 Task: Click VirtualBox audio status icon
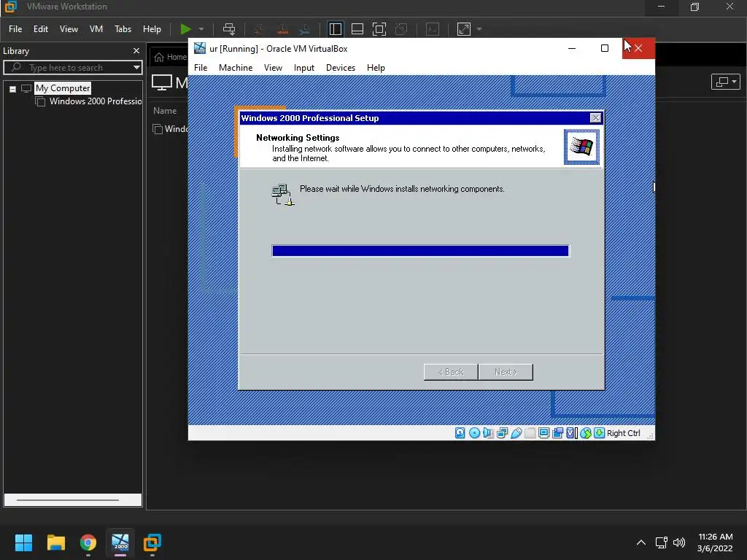tap(488, 433)
